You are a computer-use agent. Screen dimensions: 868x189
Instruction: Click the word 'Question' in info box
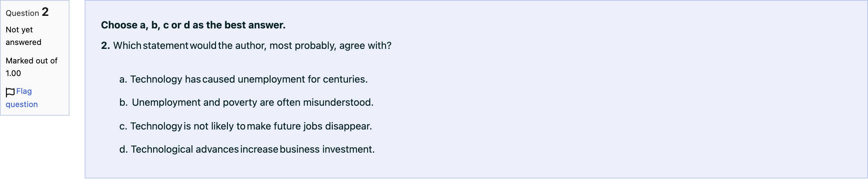pos(22,13)
